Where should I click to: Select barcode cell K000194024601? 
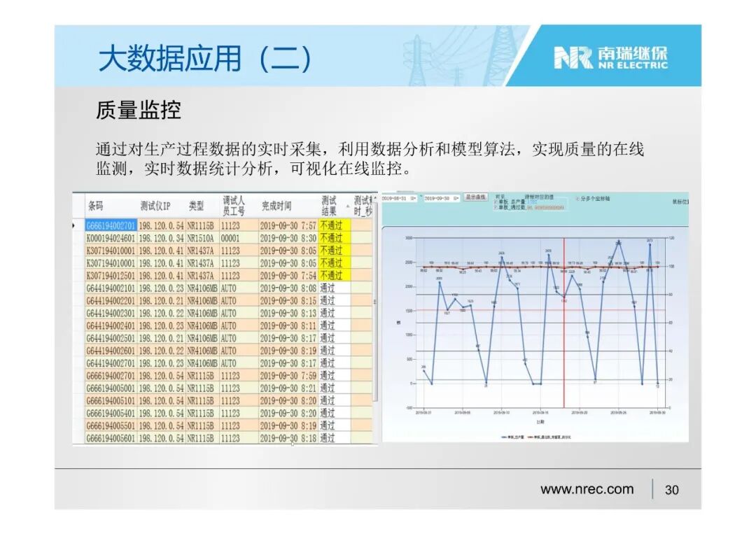[x=111, y=238]
